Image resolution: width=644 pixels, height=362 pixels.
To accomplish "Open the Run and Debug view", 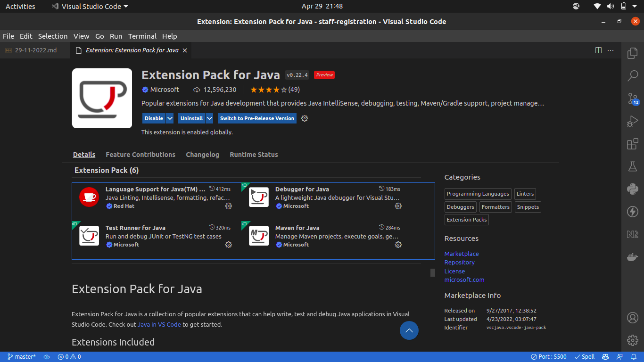I will pyautogui.click(x=633, y=121).
